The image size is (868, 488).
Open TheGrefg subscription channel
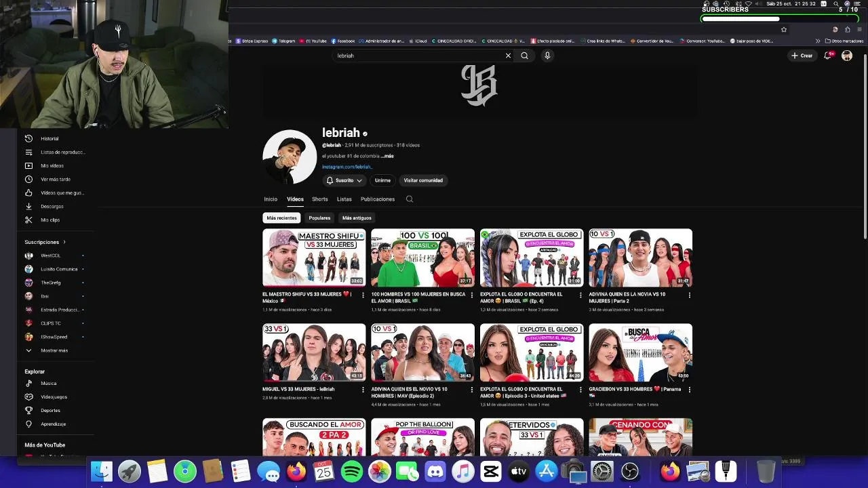(x=51, y=283)
